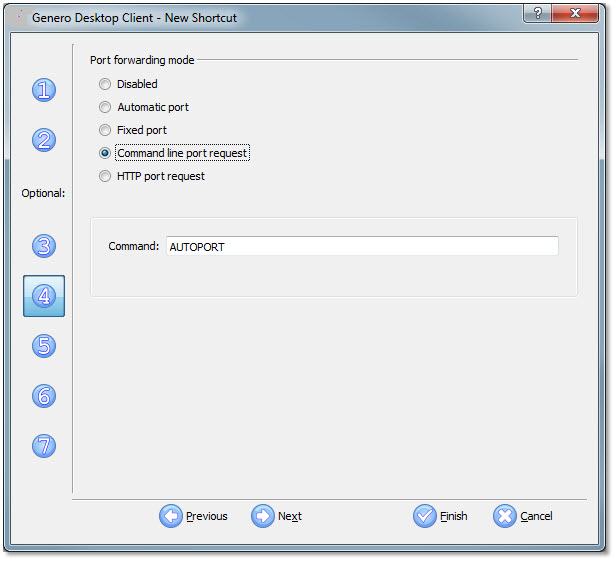Open optional step 3
Image resolution: width=615 pixels, height=561 pixels.
pos(44,246)
